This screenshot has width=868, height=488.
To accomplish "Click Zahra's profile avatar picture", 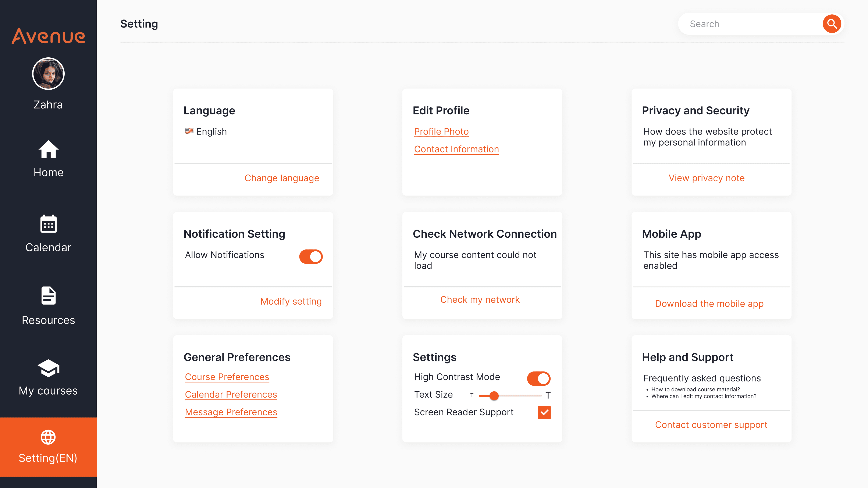I will (x=48, y=74).
